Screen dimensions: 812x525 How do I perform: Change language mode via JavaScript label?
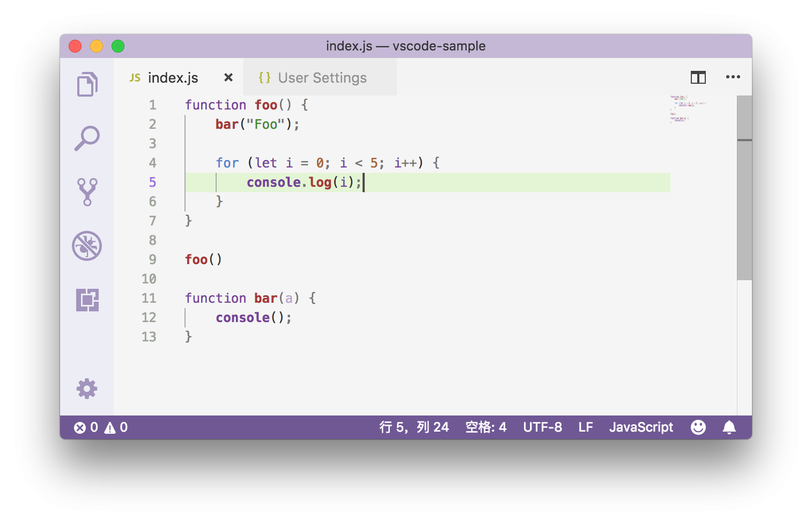pos(641,427)
